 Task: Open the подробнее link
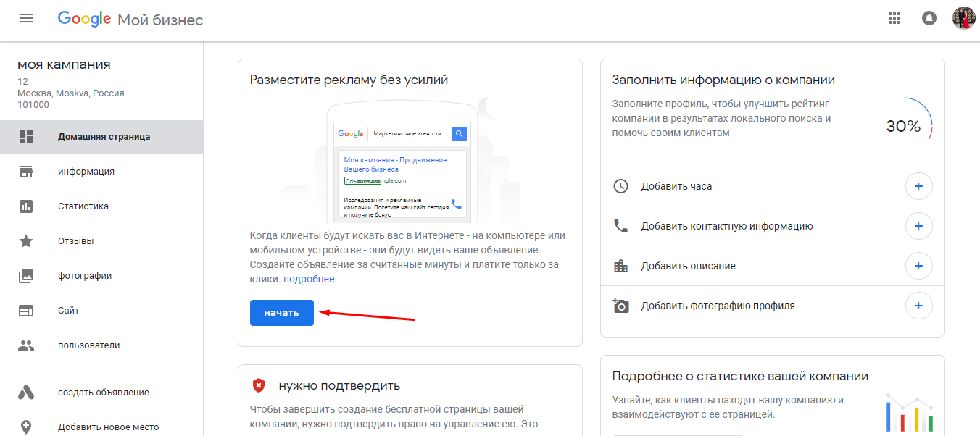pyautogui.click(x=309, y=279)
